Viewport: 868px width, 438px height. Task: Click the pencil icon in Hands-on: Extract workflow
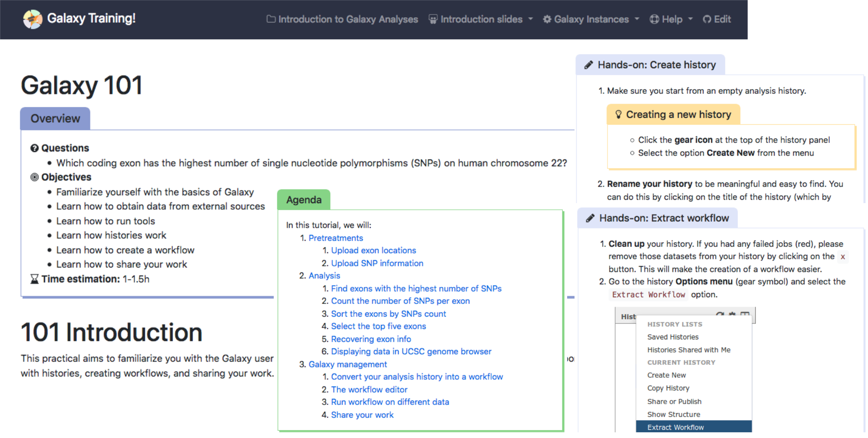coord(590,218)
